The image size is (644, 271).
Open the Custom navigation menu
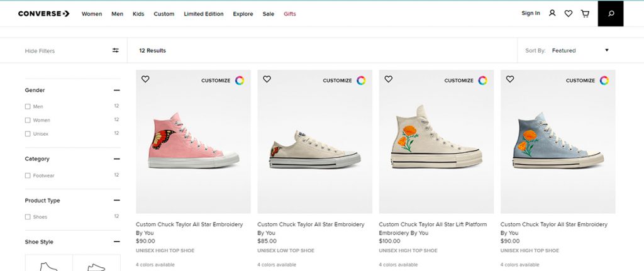[164, 14]
